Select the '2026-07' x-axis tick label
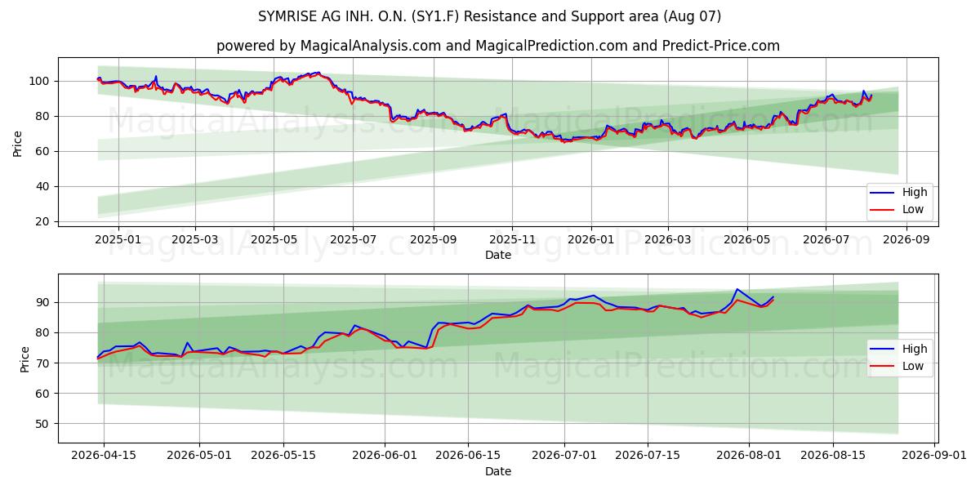This screenshot has width=980, height=490. tap(825, 239)
